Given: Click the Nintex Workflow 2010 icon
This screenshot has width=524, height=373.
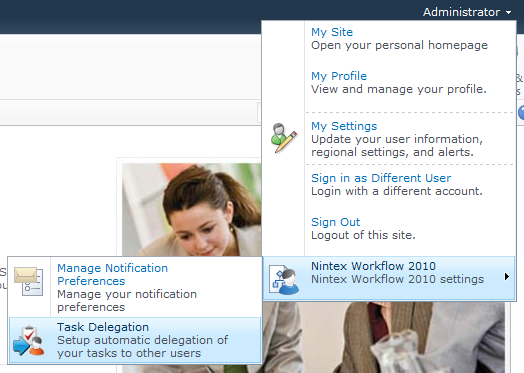Looking at the screenshot, I should pyautogui.click(x=284, y=280).
